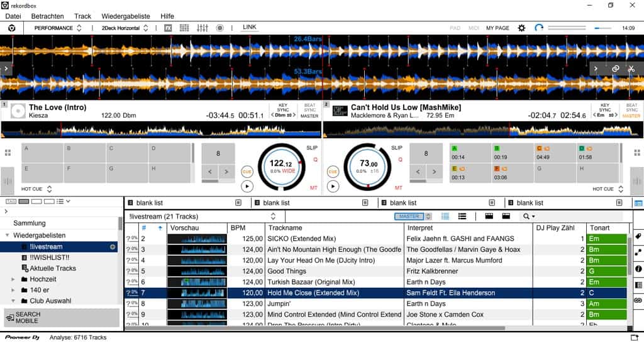The image size is (644, 343).
Task: Click the add icon on !livestream playlist
Action: pos(113,247)
